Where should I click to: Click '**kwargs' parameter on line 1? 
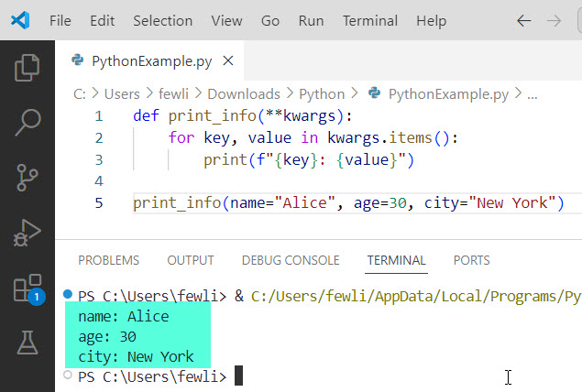click(x=301, y=116)
